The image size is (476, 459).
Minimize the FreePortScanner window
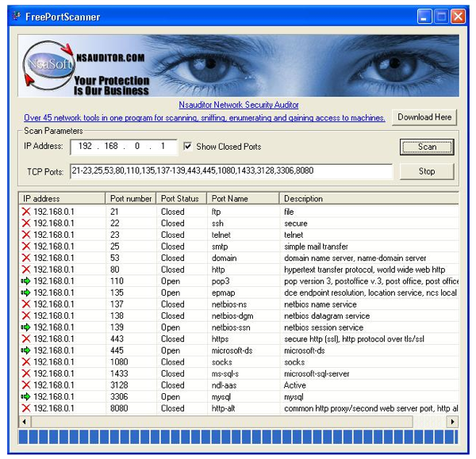424,17
